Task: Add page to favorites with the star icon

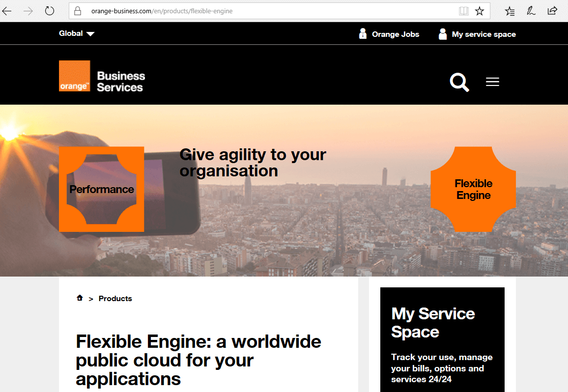Action: point(479,10)
